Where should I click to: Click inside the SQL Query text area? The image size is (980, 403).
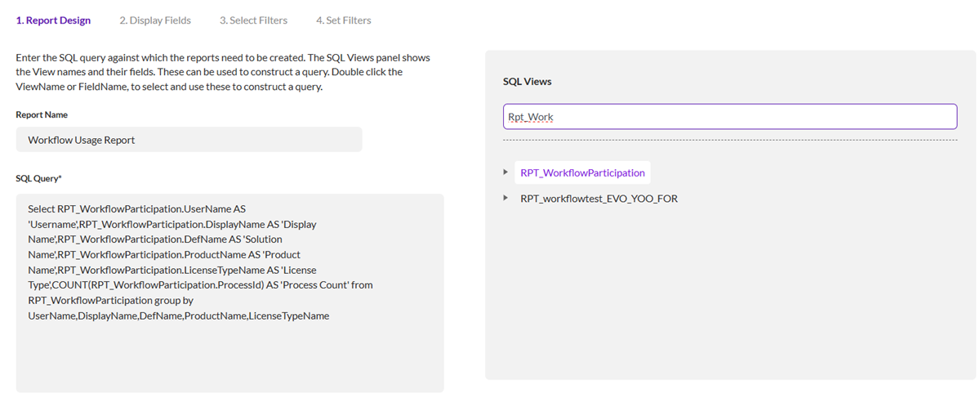229,352
